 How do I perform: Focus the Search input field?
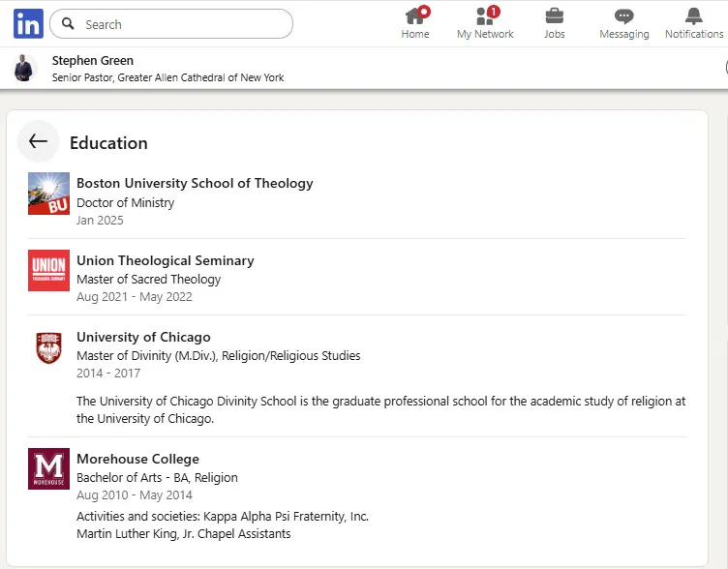pos(171,23)
